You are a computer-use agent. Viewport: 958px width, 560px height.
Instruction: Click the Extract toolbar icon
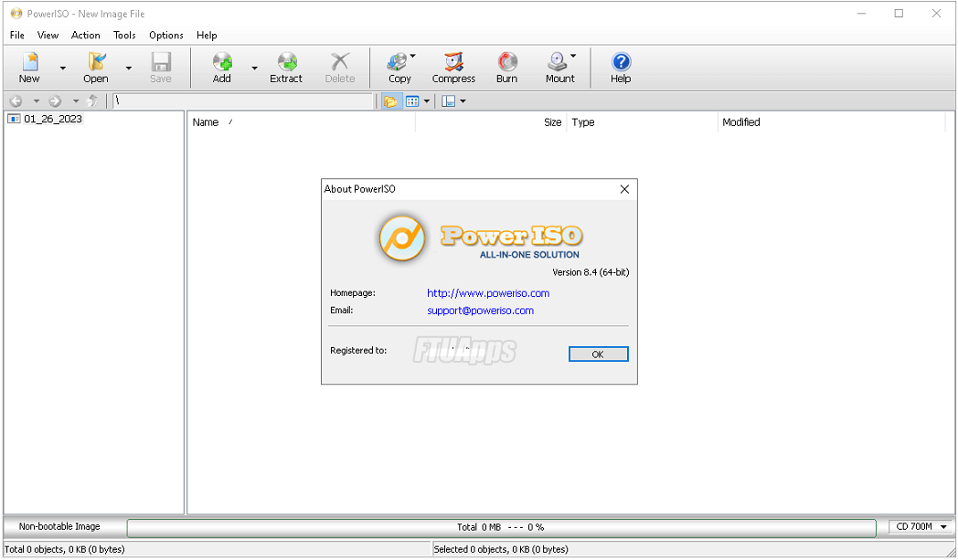[286, 68]
